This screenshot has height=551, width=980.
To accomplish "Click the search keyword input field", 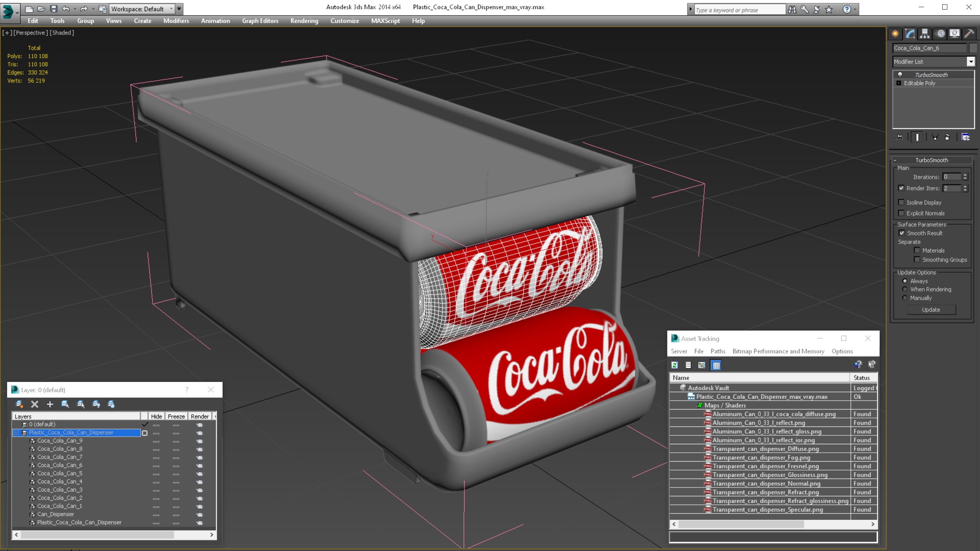I will (740, 10).
